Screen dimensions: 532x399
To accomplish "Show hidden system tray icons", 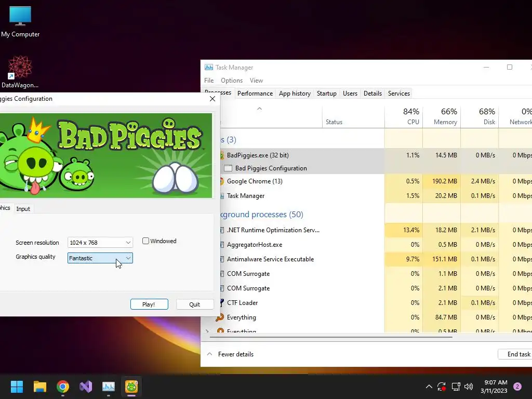I will click(x=429, y=387).
